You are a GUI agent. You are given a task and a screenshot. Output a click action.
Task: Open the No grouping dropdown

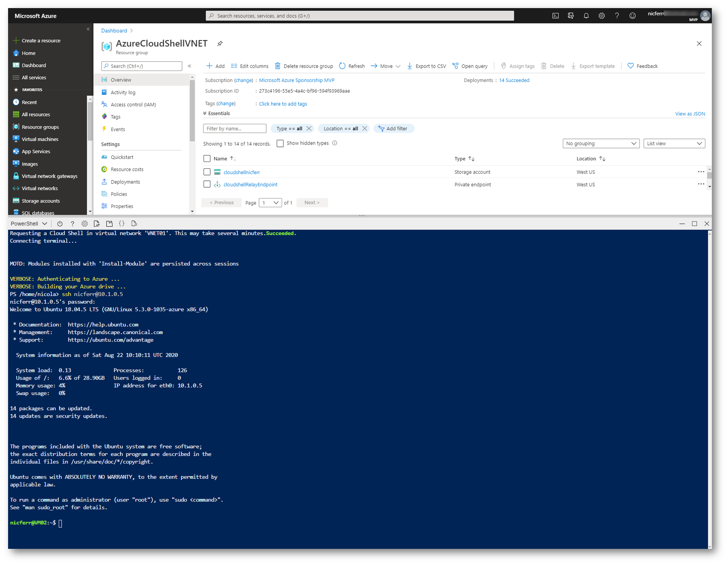click(601, 143)
